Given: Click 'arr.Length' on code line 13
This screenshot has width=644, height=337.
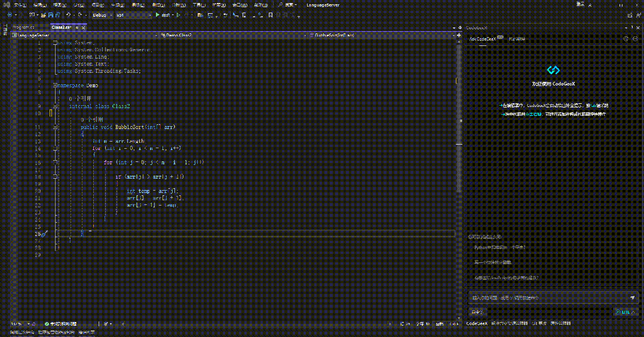Looking at the screenshot, I should pyautogui.click(x=130, y=141).
